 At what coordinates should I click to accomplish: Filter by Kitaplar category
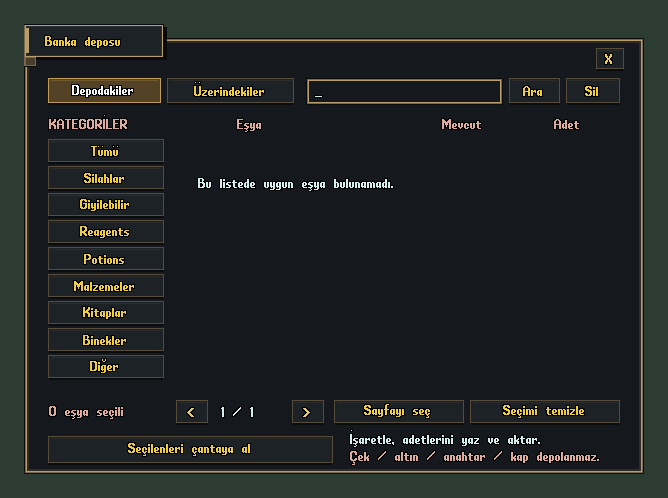click(106, 313)
